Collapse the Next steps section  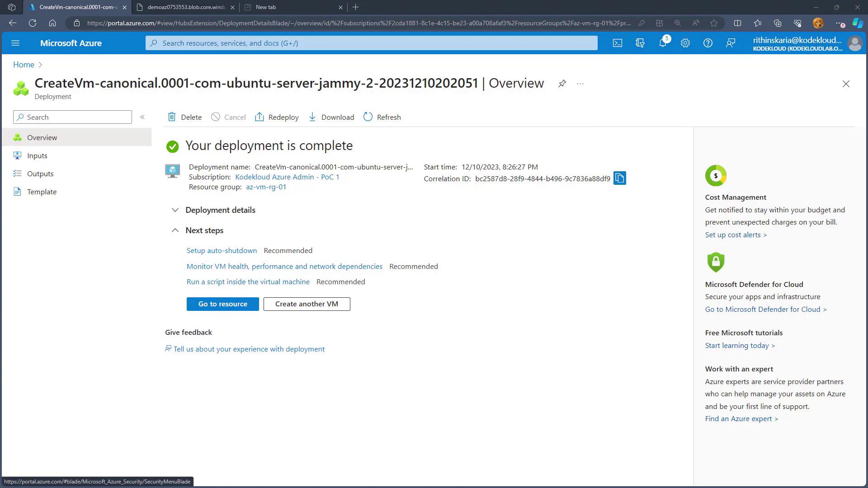click(175, 230)
